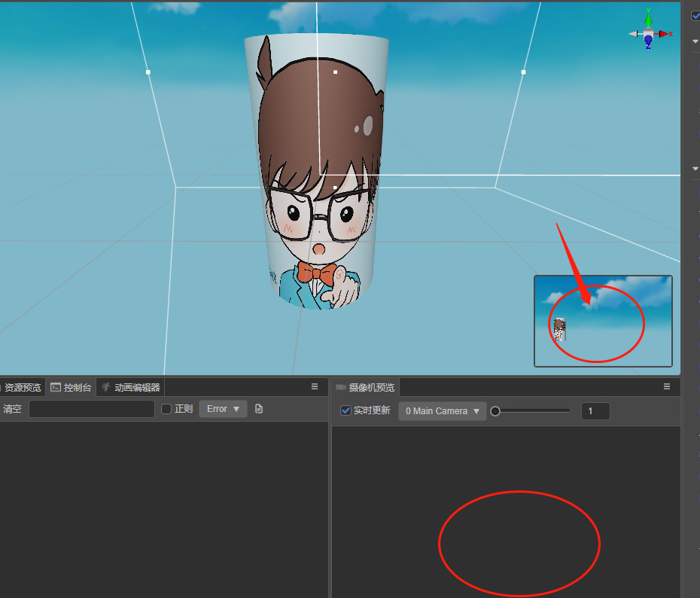Click the camera preview scale slider handle
Screen dimensions: 700x598
tap(495, 411)
